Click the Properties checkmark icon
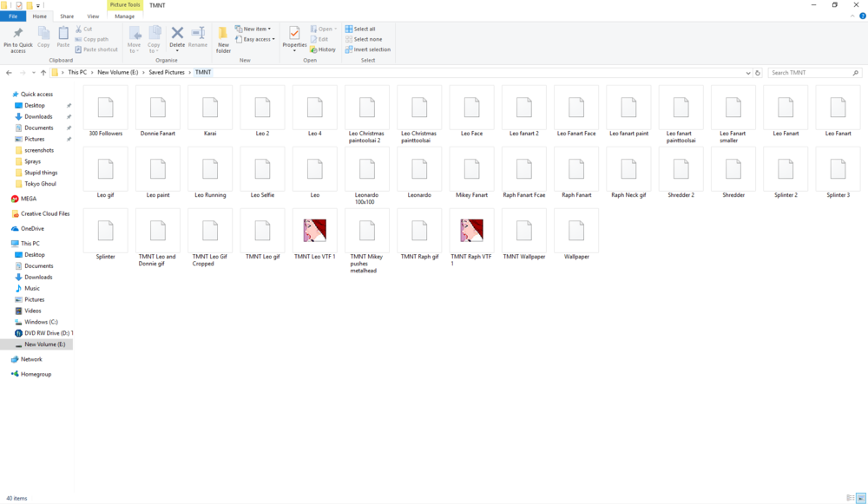 point(294,33)
